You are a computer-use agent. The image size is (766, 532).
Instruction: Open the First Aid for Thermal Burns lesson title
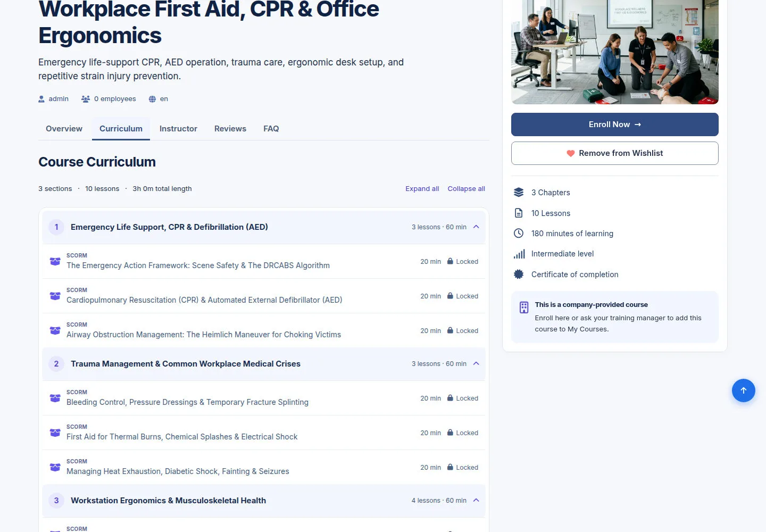pos(182,437)
